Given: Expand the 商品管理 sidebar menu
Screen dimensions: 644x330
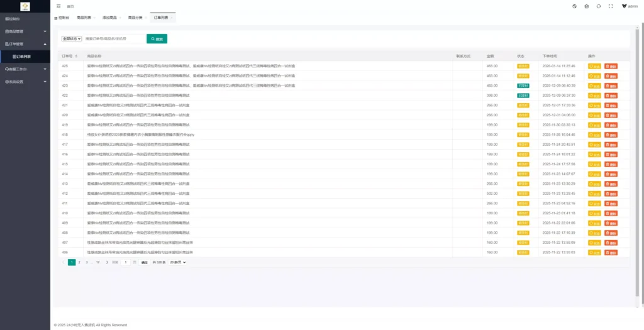Looking at the screenshot, I should tap(25, 31).
